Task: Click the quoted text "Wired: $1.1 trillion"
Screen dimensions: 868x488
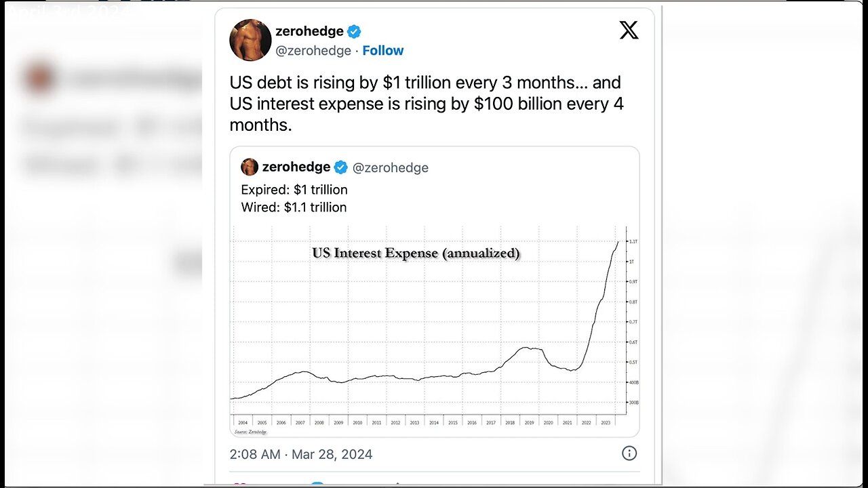Action: pyautogui.click(x=294, y=207)
